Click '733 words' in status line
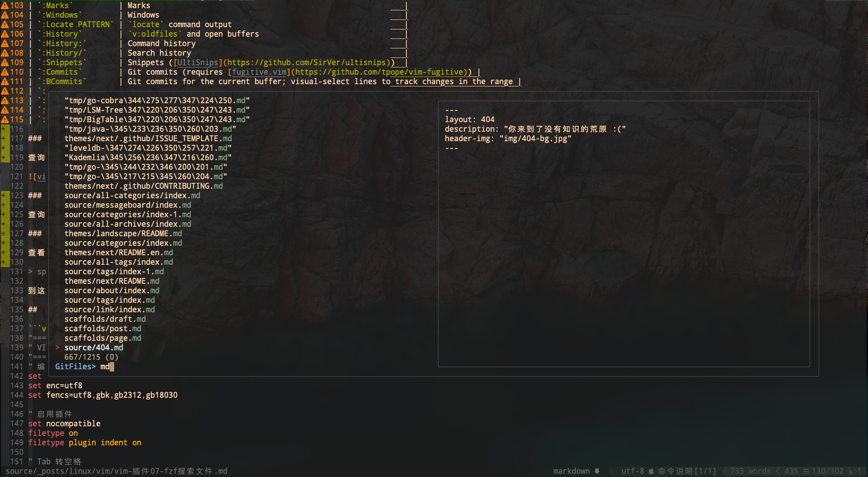 tap(751, 471)
